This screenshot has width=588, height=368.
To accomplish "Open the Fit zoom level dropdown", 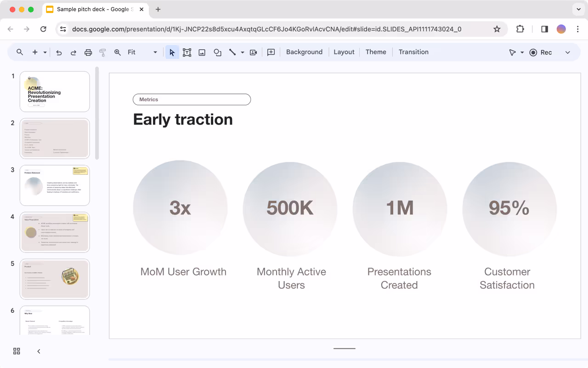I will (142, 52).
